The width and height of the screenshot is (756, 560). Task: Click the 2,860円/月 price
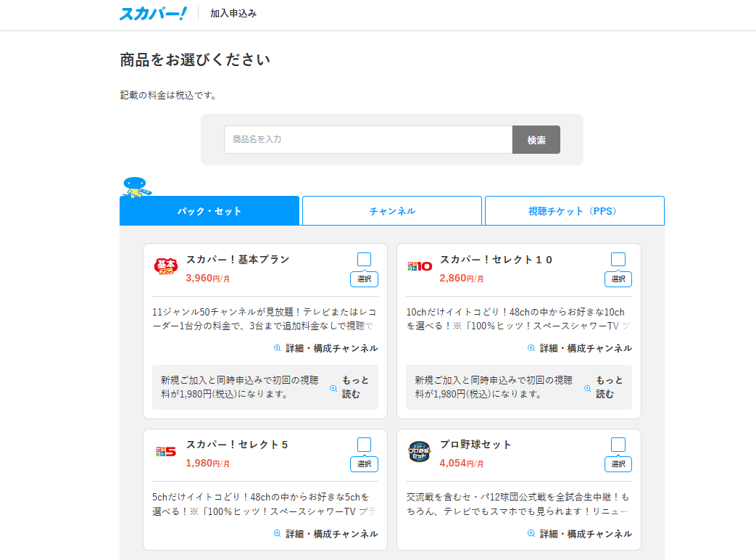point(462,279)
